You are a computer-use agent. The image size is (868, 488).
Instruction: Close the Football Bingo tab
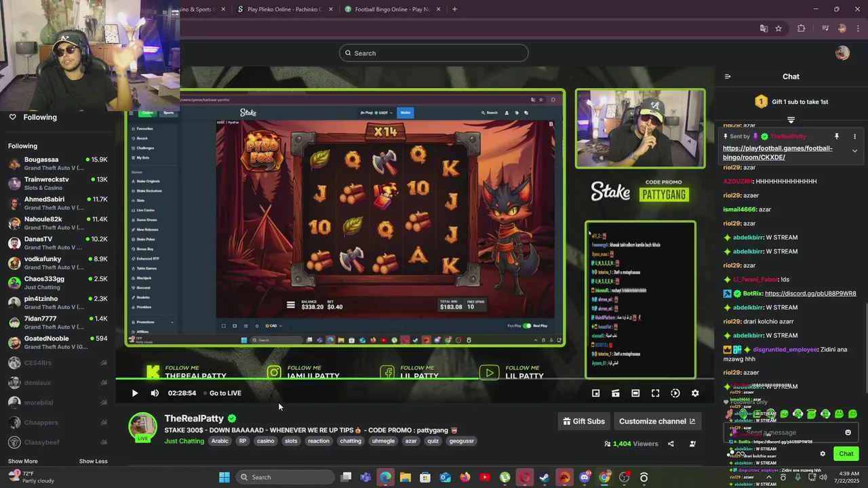click(x=438, y=9)
